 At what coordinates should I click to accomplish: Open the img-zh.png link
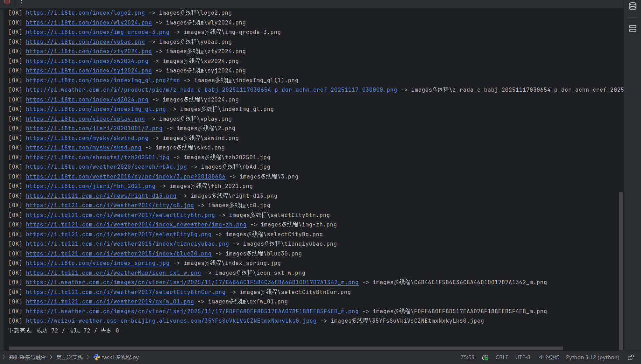coord(136,225)
